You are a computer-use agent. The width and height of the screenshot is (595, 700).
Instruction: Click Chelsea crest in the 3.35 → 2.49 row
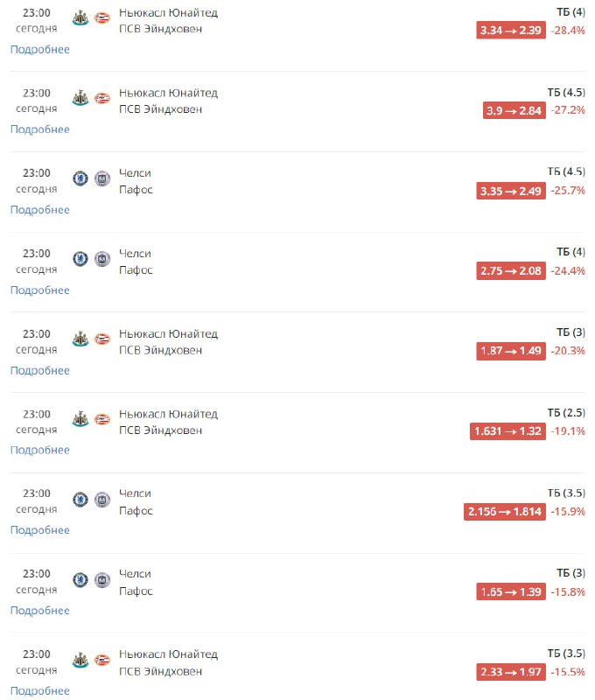[80, 178]
